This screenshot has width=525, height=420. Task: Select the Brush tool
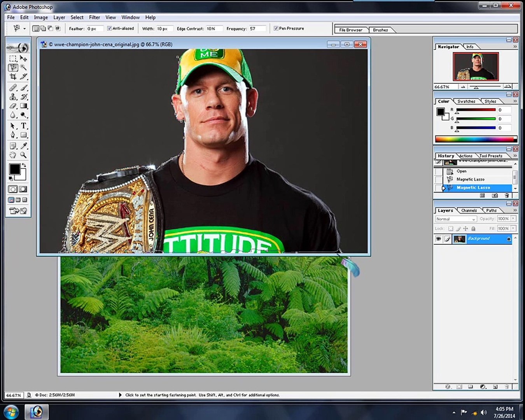(x=23, y=88)
